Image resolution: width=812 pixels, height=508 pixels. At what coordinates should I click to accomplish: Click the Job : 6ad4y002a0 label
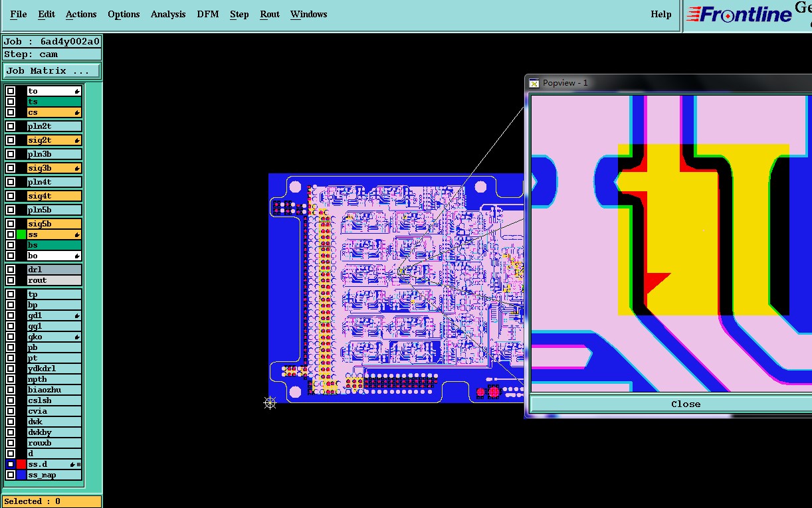click(52, 41)
